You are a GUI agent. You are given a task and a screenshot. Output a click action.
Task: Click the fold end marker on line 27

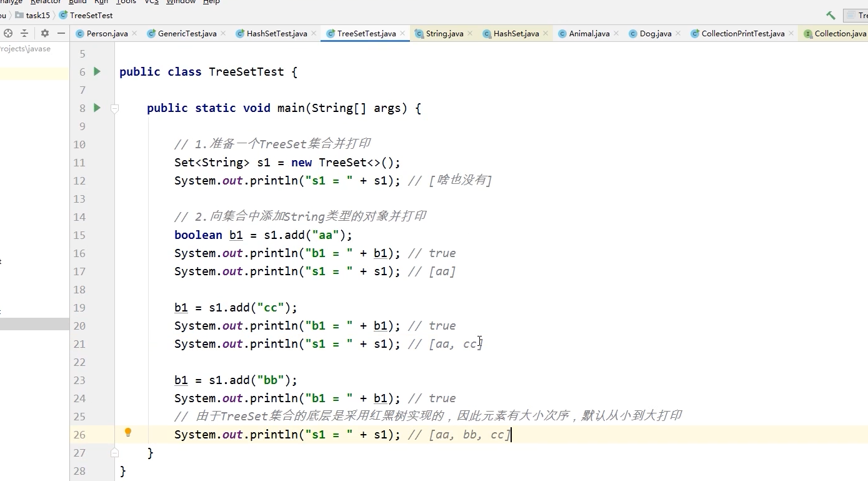[x=114, y=452]
